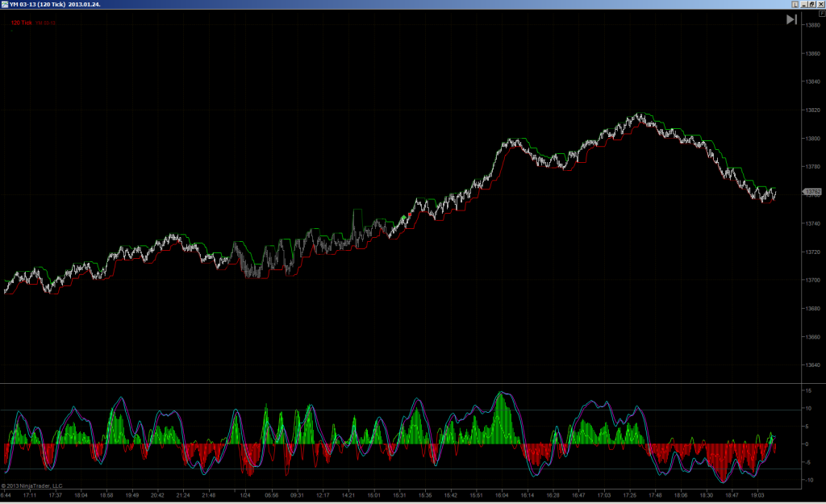Click time axis label 17:11

[x=30, y=495]
